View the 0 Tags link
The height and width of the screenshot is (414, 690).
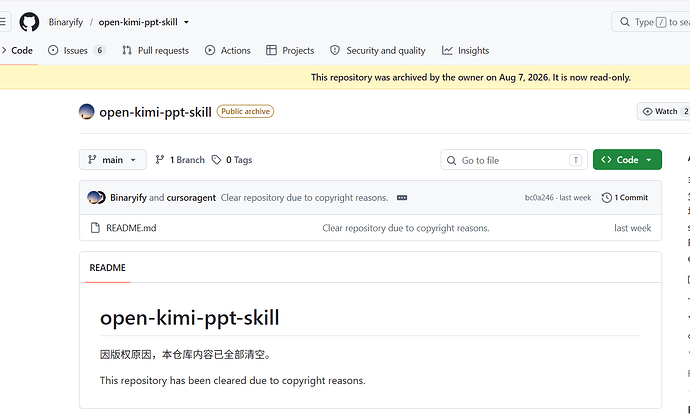(x=232, y=160)
